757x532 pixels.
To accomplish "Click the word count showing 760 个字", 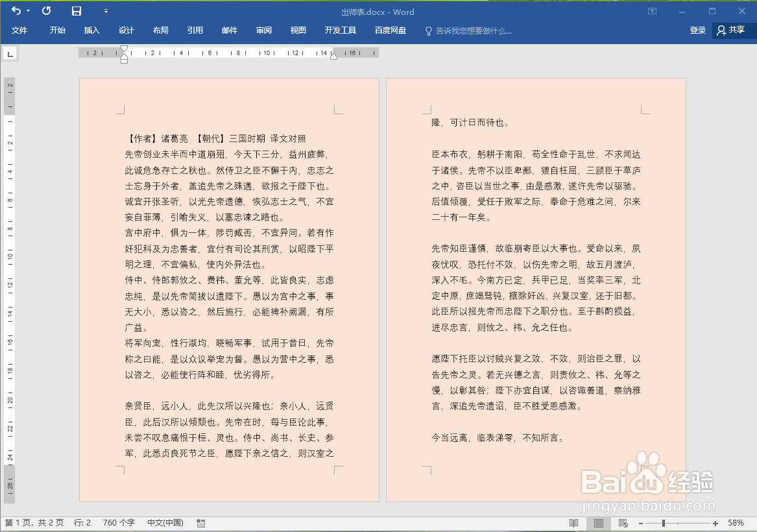I will click(x=118, y=523).
